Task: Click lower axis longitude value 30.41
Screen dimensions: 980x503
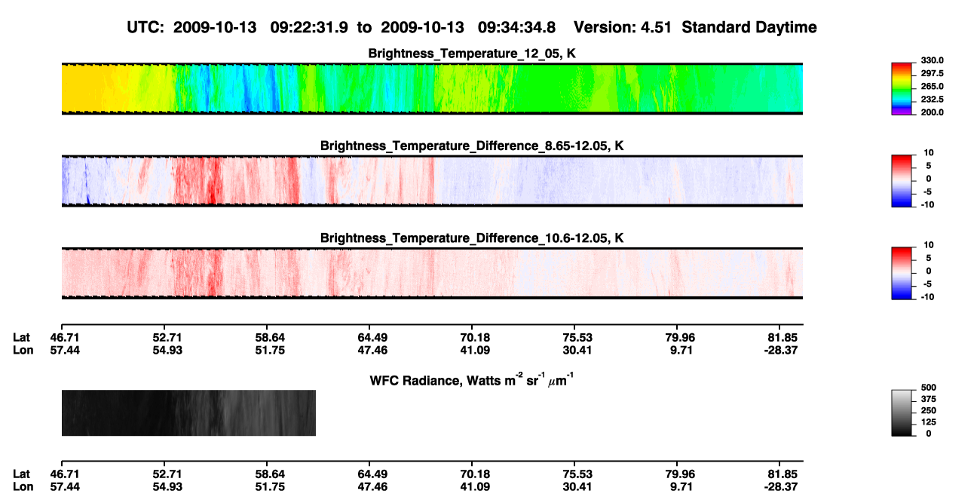Action: (577, 486)
